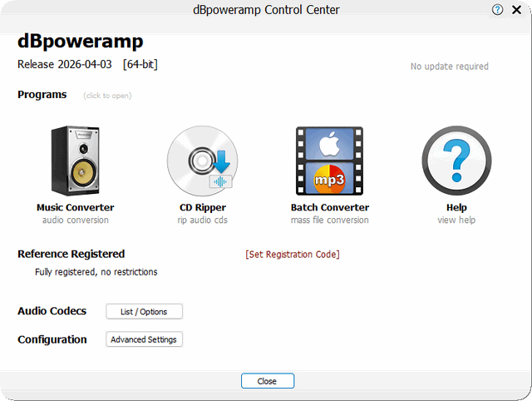Open Advanced Settings for Configuration
This screenshot has width=532, height=401.
145,339
